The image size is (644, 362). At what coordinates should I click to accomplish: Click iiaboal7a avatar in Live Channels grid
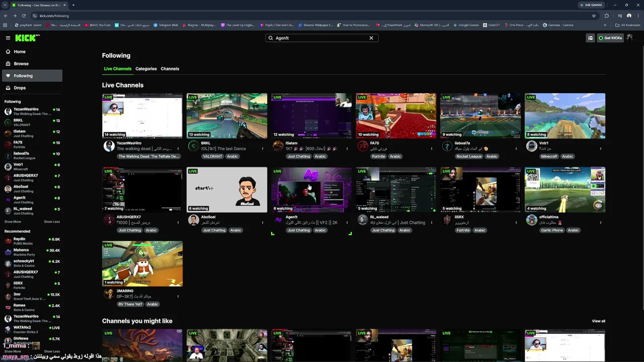click(447, 146)
